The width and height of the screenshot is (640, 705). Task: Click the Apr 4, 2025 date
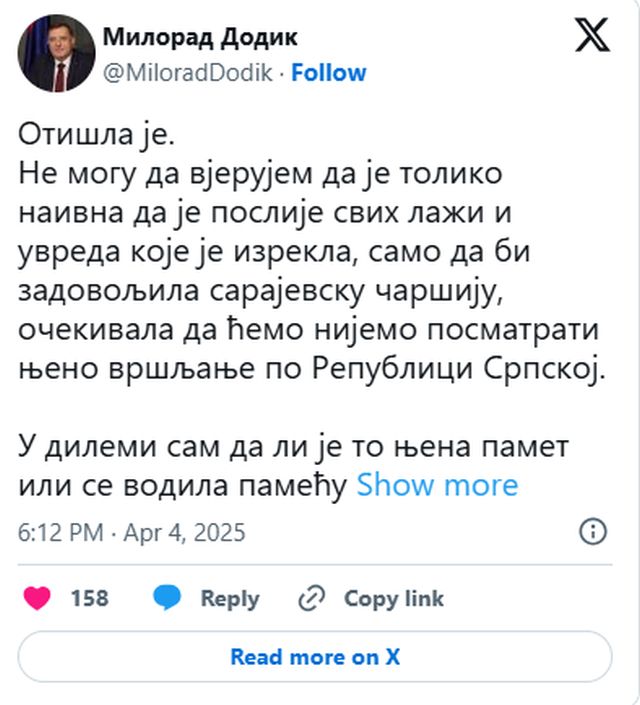pyautogui.click(x=184, y=532)
